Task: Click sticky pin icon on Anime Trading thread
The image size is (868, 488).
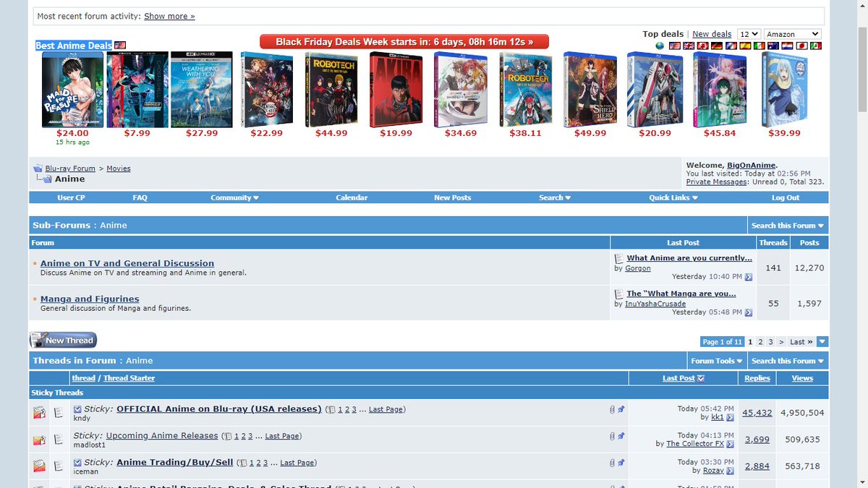Action: [621, 463]
